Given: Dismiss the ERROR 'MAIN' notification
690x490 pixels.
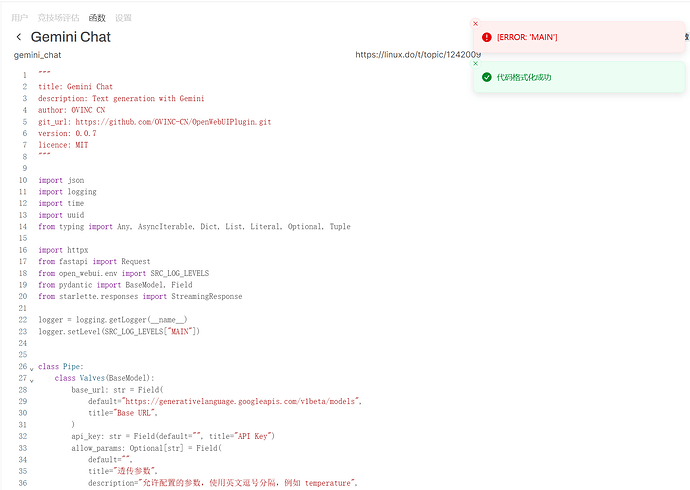Looking at the screenshot, I should [x=475, y=24].
